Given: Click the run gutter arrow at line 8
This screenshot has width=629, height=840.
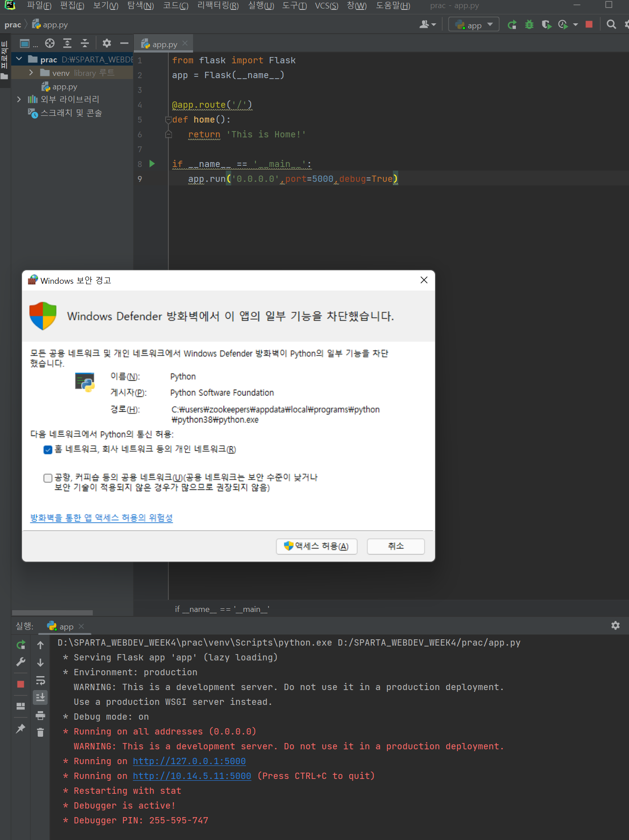Looking at the screenshot, I should pyautogui.click(x=152, y=164).
